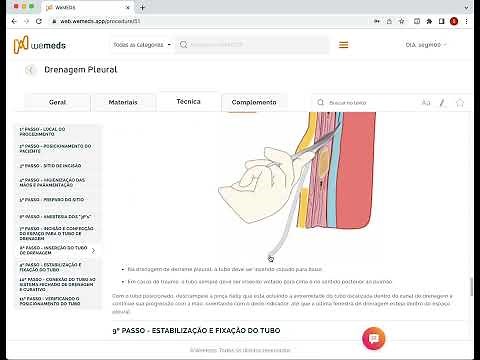
Task: Open browser side panel icon
Action: (441, 21)
